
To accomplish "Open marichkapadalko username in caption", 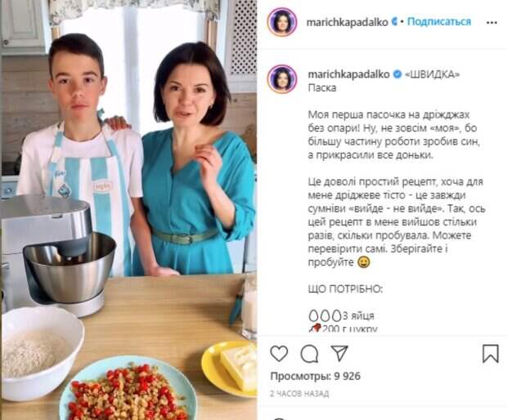I will click(348, 74).
